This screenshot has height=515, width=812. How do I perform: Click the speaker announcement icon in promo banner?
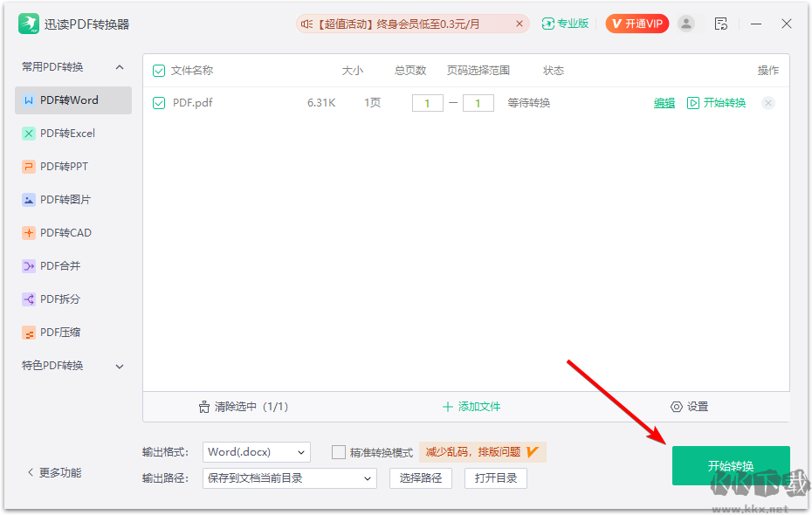click(307, 24)
